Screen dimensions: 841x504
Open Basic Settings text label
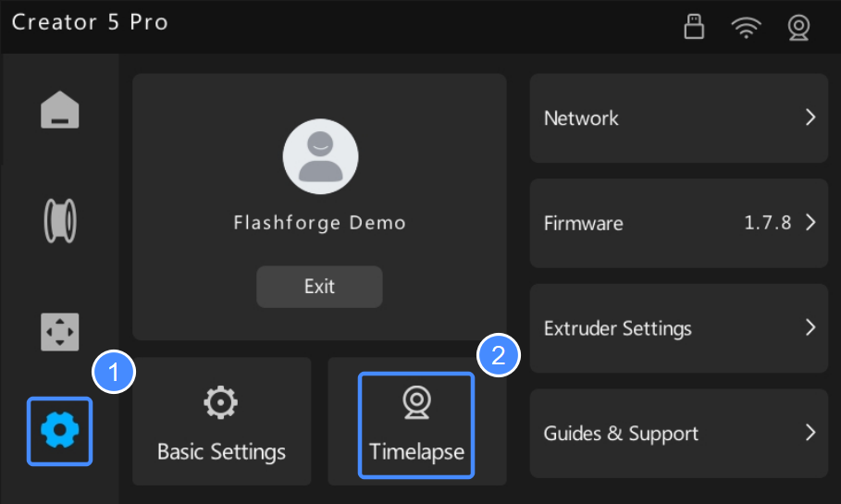click(221, 451)
